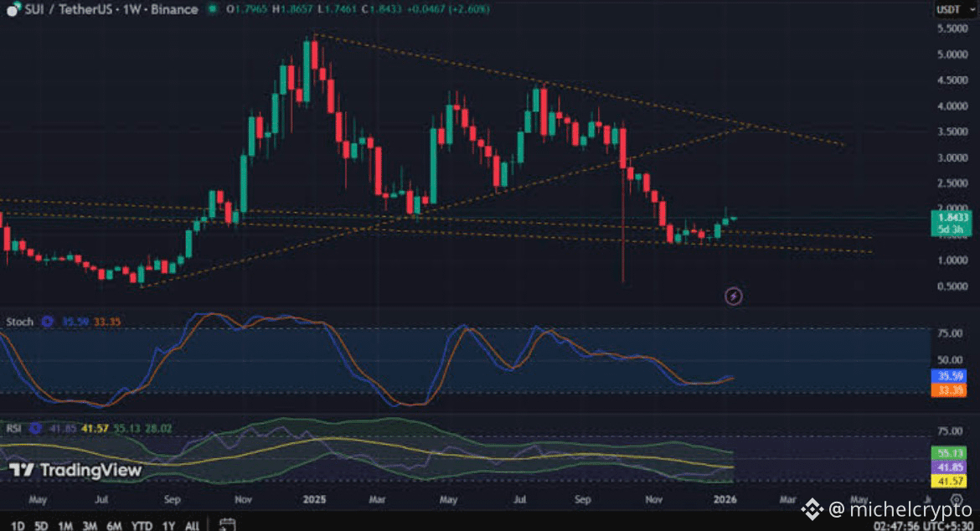Screen dimensions: 980x531
Task: Toggle visibility eye icon beside Stoch
Action: [x=47, y=322]
